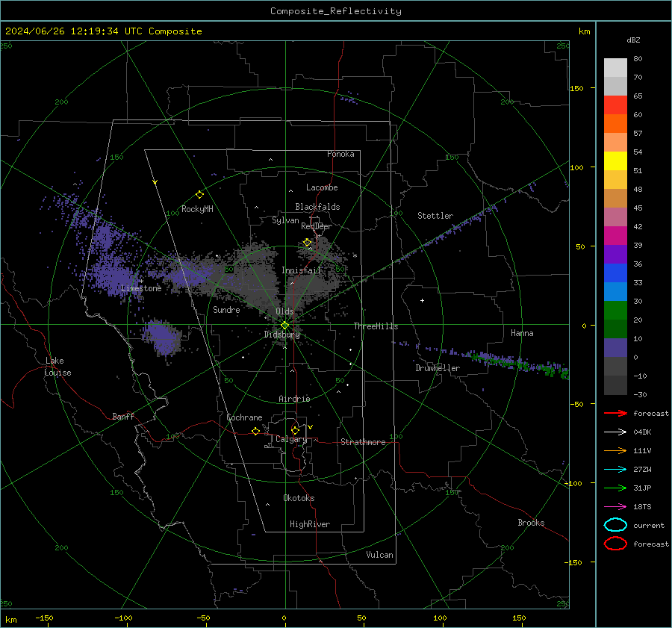Click the Brooks label
Viewport: 672px width, 628px height.
tap(531, 523)
